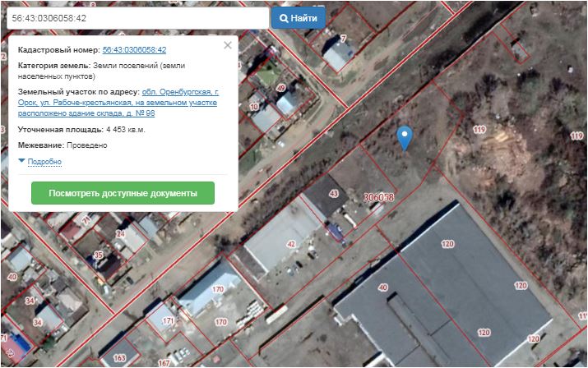588x368 pixels.
Task: Select parcel labeled 163 on map
Action: click(119, 358)
